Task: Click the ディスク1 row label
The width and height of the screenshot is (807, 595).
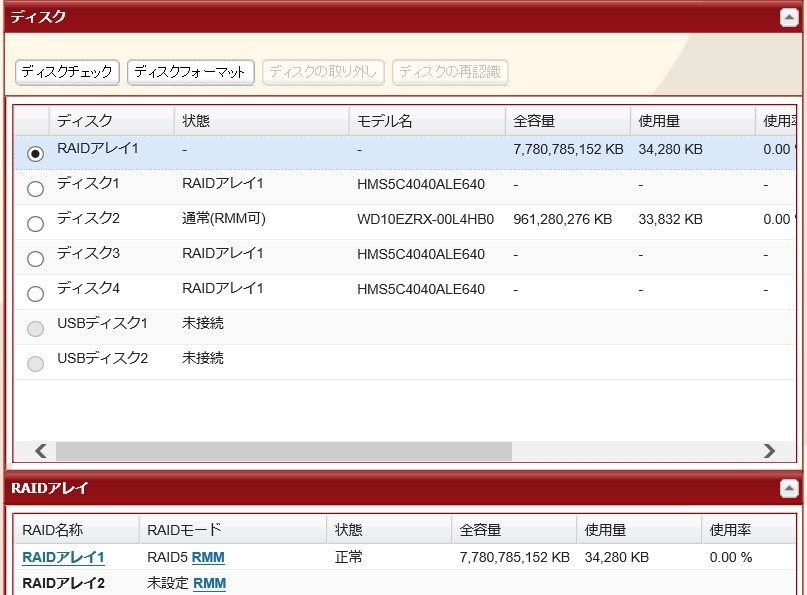Action: (88, 183)
